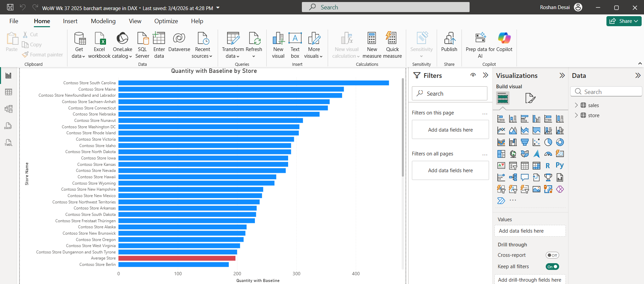Select the pie chart visualization
Image resolution: width=644 pixels, height=284 pixels.
pyautogui.click(x=548, y=142)
